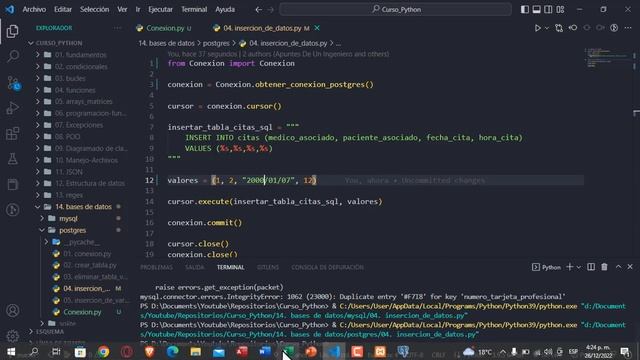Expand the 07. Excepciones folder
Image resolution: width=640 pixels, height=360 pixels.
79,125
